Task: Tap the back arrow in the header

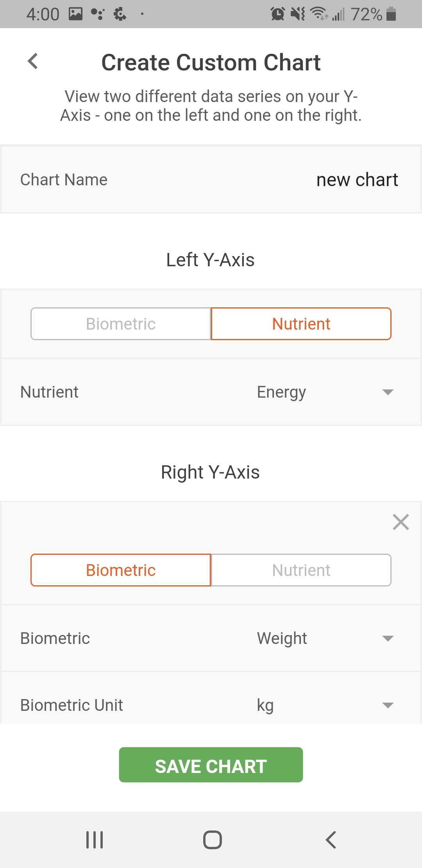Action: point(33,61)
